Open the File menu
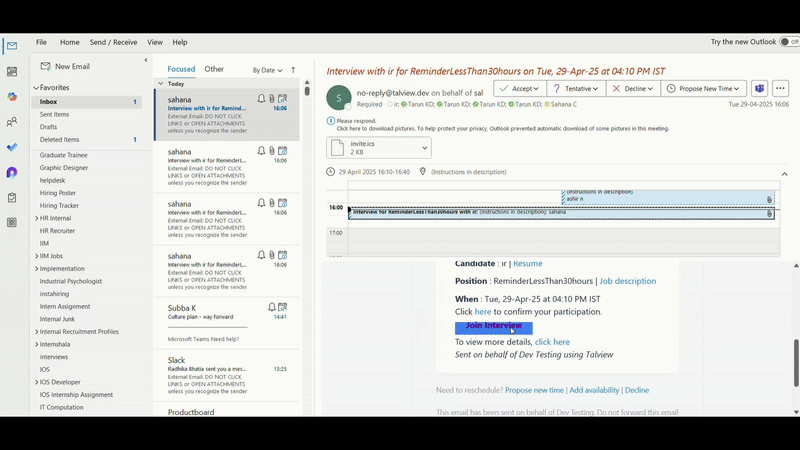This screenshot has height=450, width=800. (41, 42)
